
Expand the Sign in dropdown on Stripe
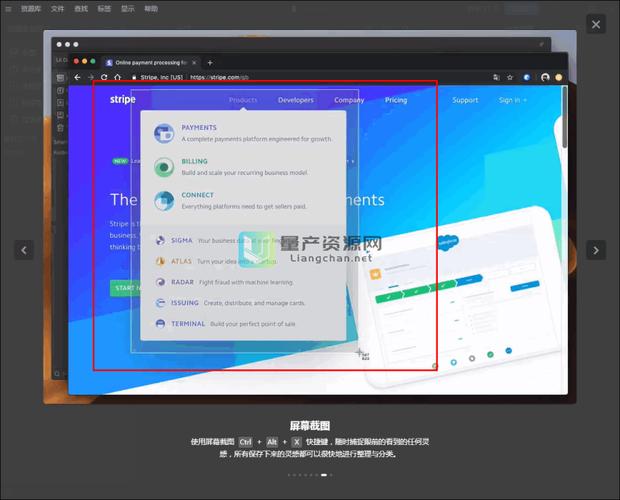coord(513,100)
